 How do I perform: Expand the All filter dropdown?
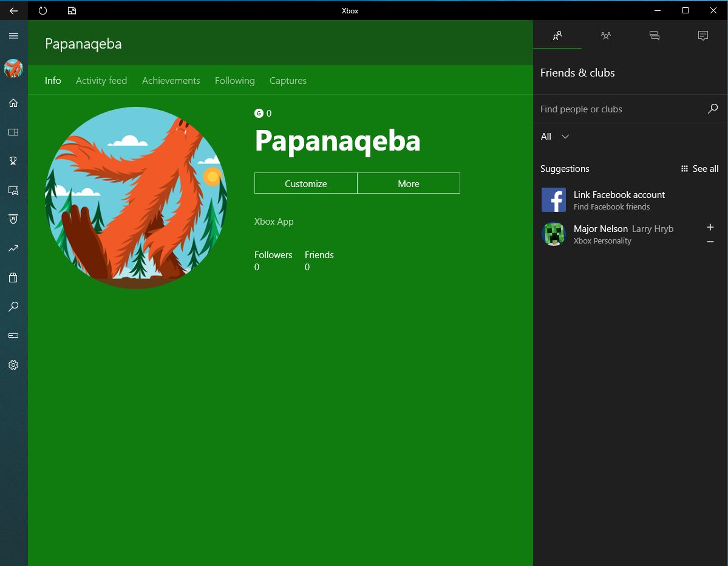tap(555, 137)
